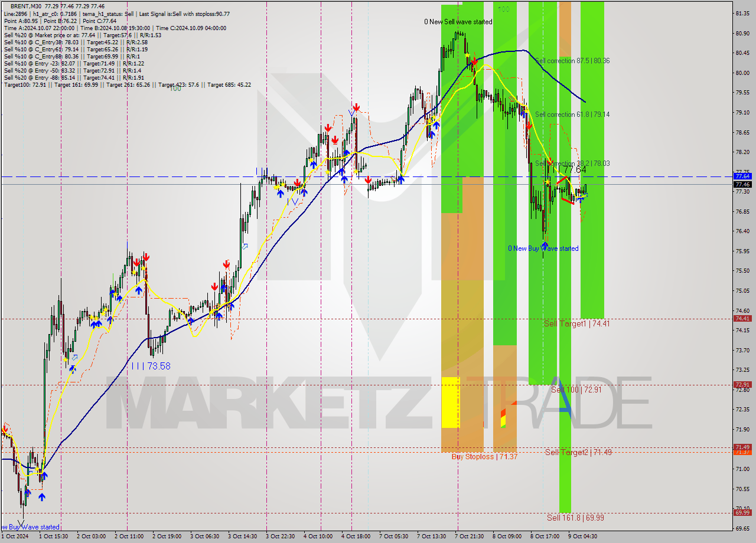The image size is (756, 543).
Task: Select the '0 New Sell wave started' label
Action: [x=458, y=22]
